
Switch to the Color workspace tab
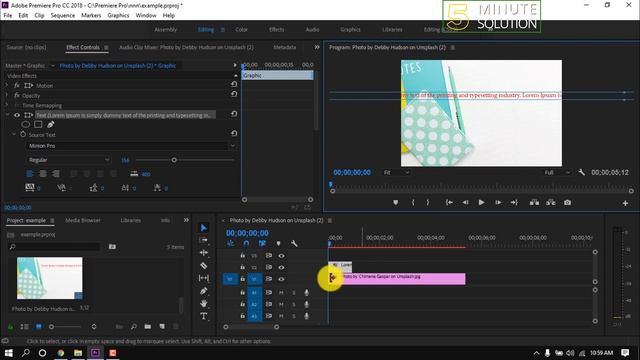(241, 29)
